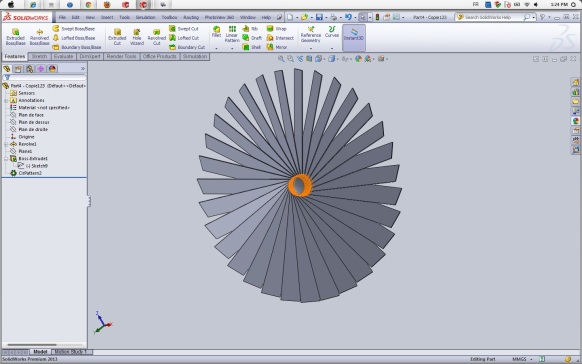Select the Wrap feature

(x=277, y=29)
